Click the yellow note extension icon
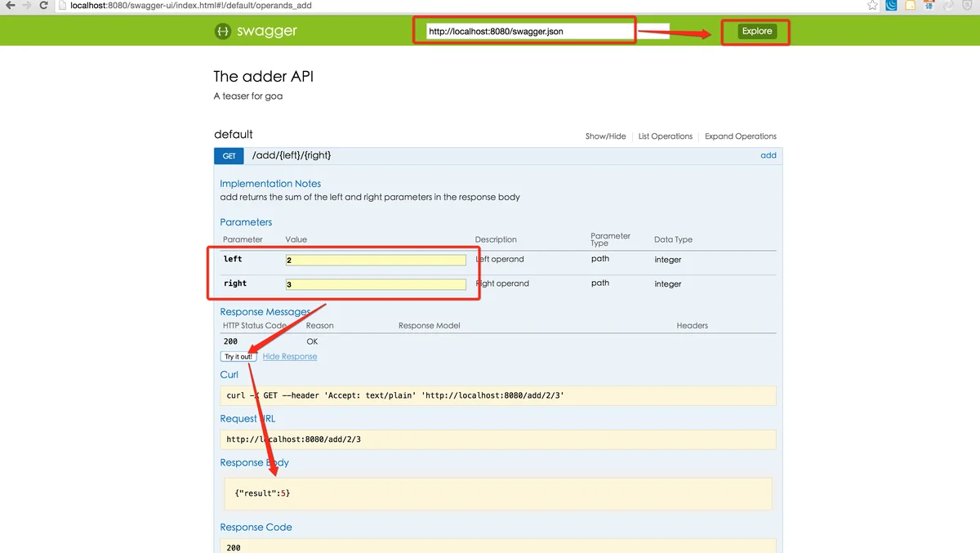980x553 pixels. click(x=910, y=6)
